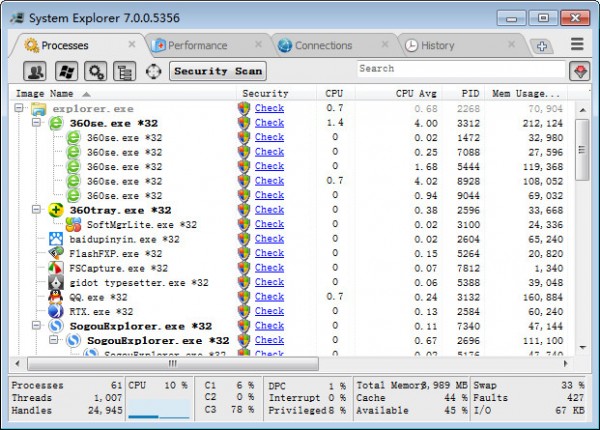Click the Swap 33 % status entry
Screen dimensions: 600x430
(x=529, y=385)
